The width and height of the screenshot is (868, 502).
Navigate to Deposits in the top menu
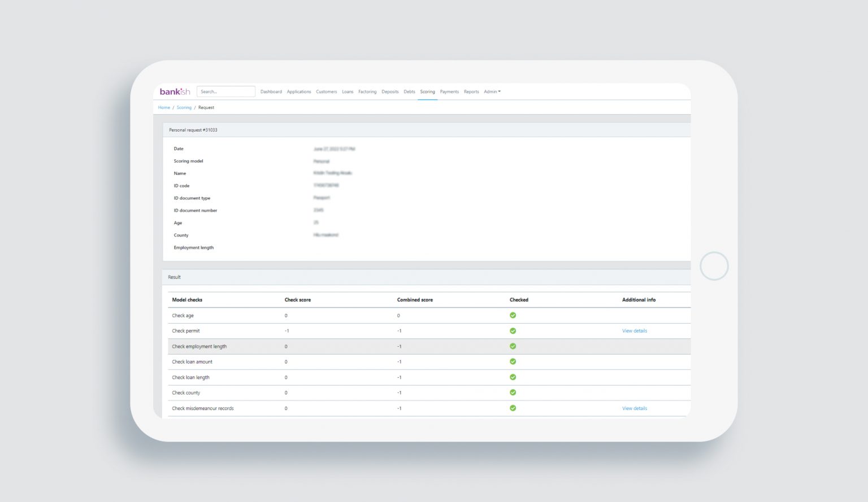pyautogui.click(x=390, y=91)
